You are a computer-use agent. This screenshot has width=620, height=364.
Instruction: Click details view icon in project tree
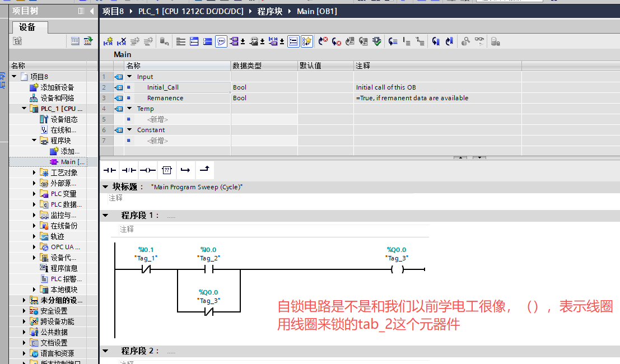pos(75,41)
